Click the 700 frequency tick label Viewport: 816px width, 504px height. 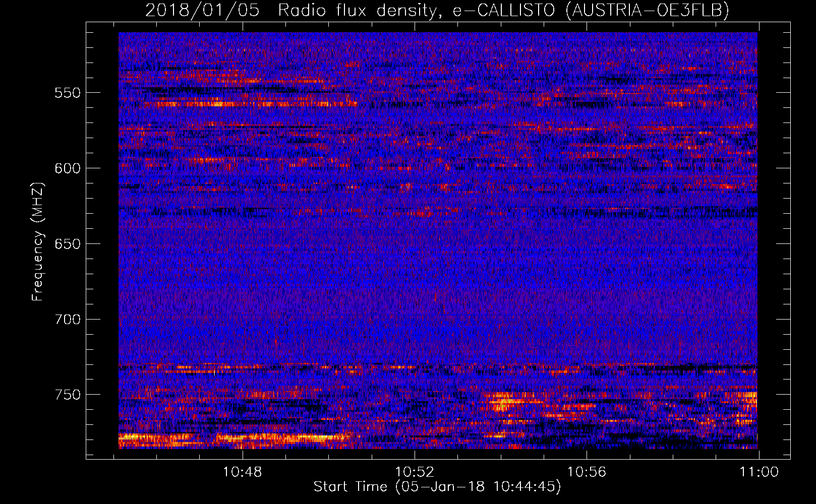[68, 320]
